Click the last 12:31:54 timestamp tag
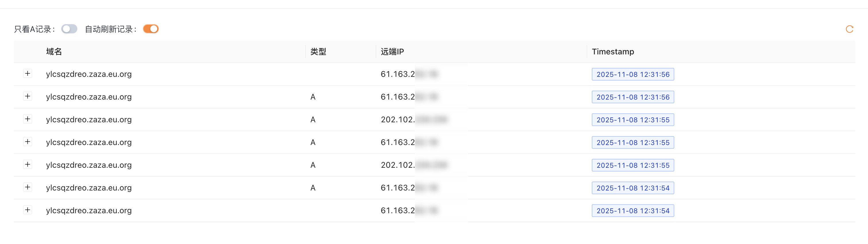This screenshot has height=244, width=868. [633, 211]
